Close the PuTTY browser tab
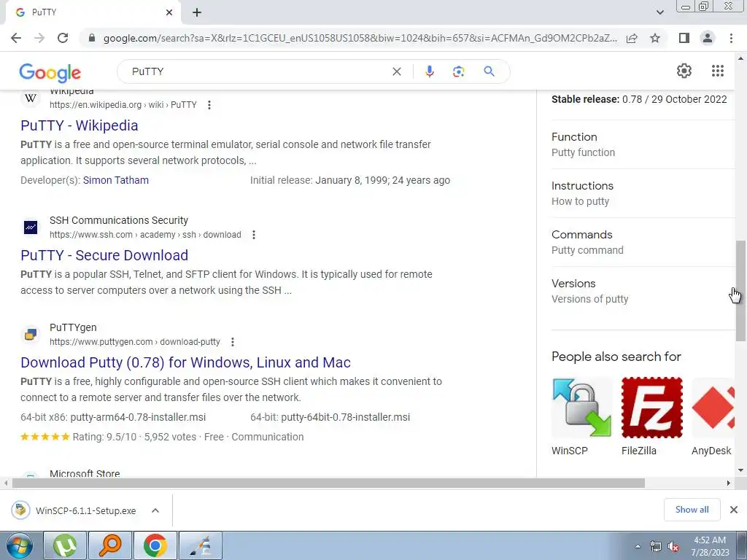The image size is (747, 560). [169, 12]
